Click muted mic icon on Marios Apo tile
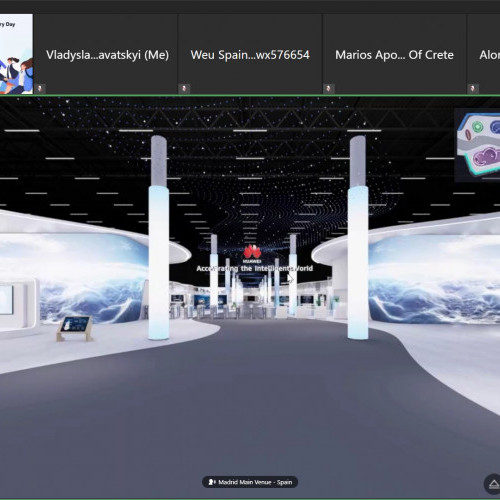Screen dimensions: 500x500 pyautogui.click(x=329, y=89)
